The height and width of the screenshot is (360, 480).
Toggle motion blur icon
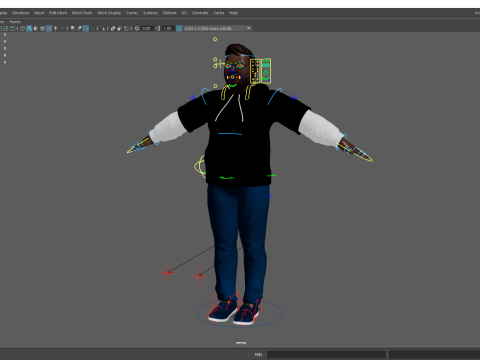[79, 28]
